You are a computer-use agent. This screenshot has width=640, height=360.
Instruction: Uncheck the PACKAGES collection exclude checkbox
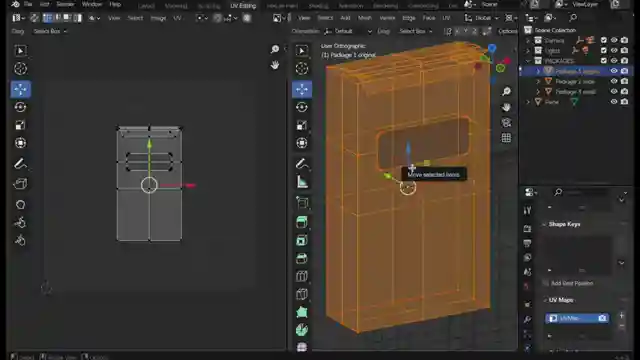click(x=604, y=60)
